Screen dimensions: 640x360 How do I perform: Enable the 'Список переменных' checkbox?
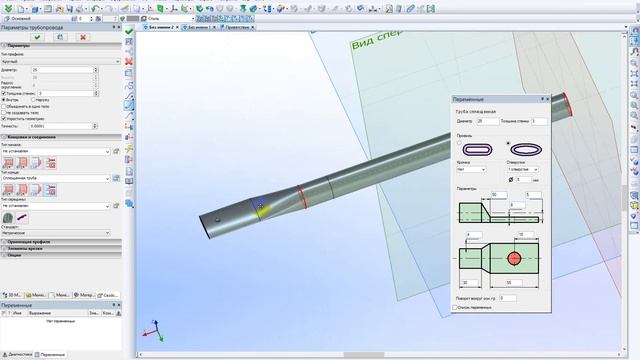click(455, 307)
